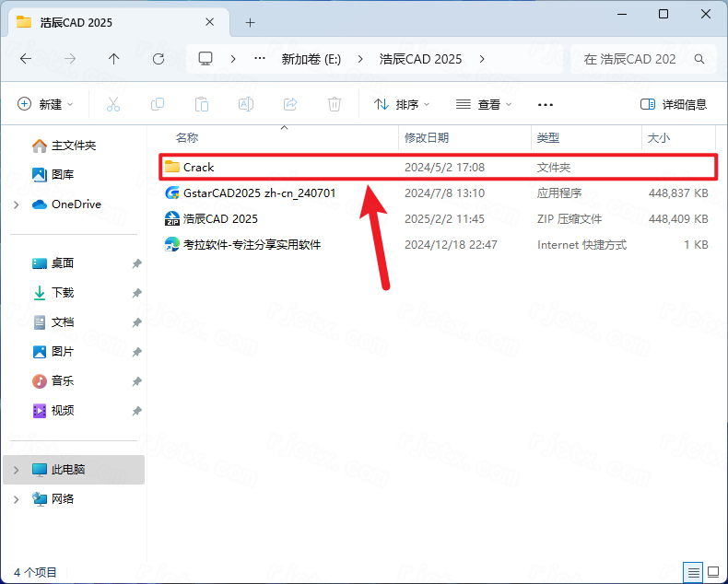Click the search box for this folder

pyautogui.click(x=636, y=58)
